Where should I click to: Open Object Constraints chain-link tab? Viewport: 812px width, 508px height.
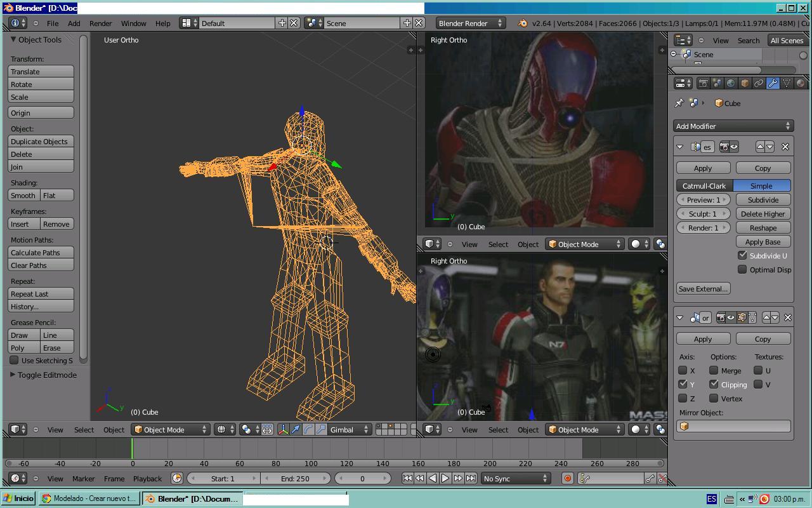tap(759, 83)
